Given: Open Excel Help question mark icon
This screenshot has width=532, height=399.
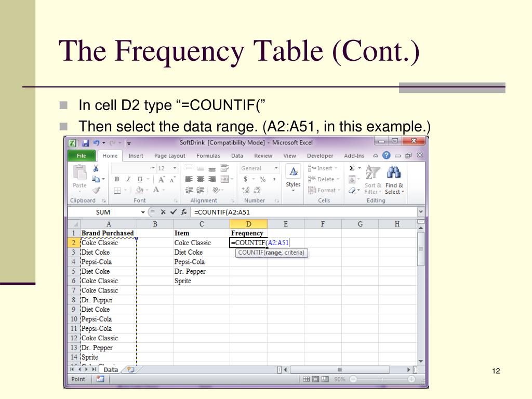Looking at the screenshot, I should tap(386, 155).
